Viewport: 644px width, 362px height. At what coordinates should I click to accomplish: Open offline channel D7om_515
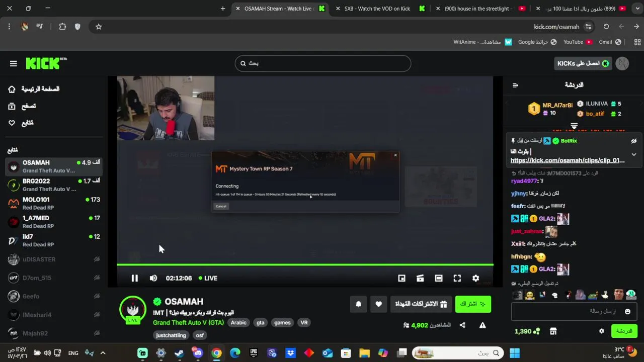pyautogui.click(x=54, y=278)
